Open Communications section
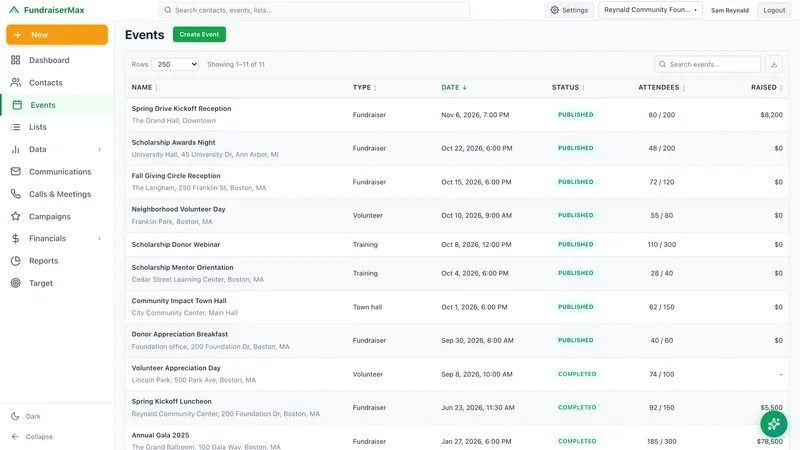The image size is (800, 450). [57, 171]
